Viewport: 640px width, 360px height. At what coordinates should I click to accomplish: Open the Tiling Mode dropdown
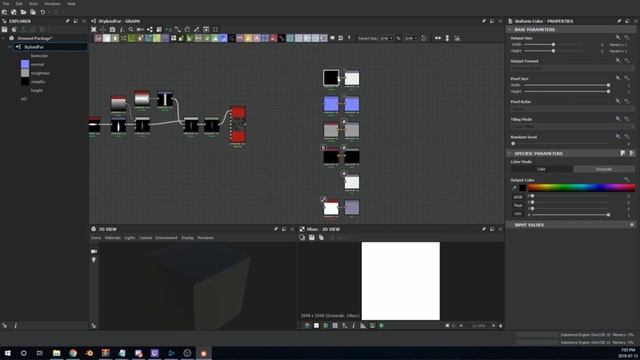coord(571,127)
